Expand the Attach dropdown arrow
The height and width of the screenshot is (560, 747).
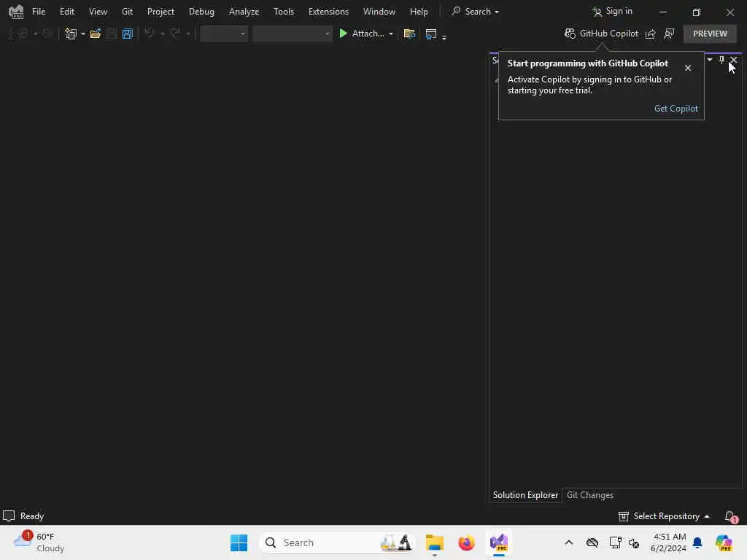click(x=391, y=34)
